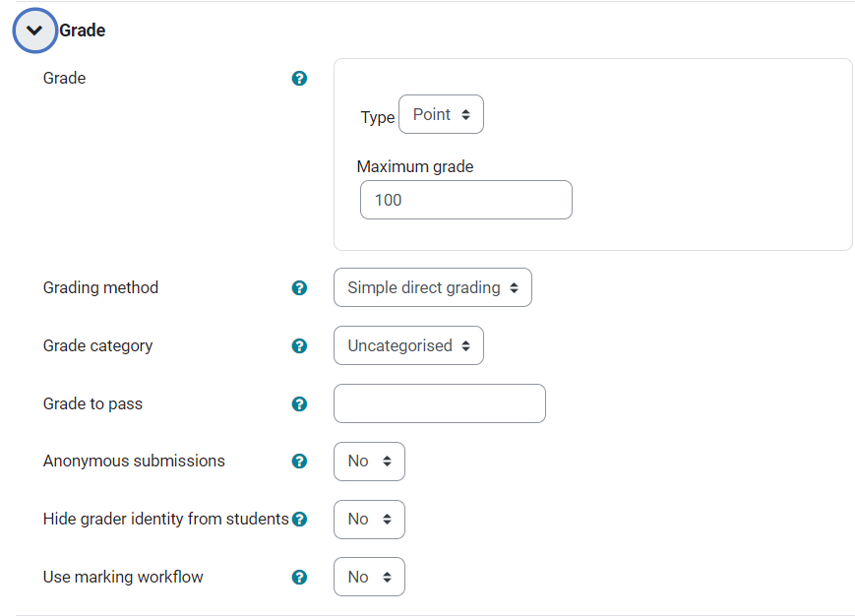
Task: Open the Grade to pass help icon
Action: pyautogui.click(x=299, y=403)
